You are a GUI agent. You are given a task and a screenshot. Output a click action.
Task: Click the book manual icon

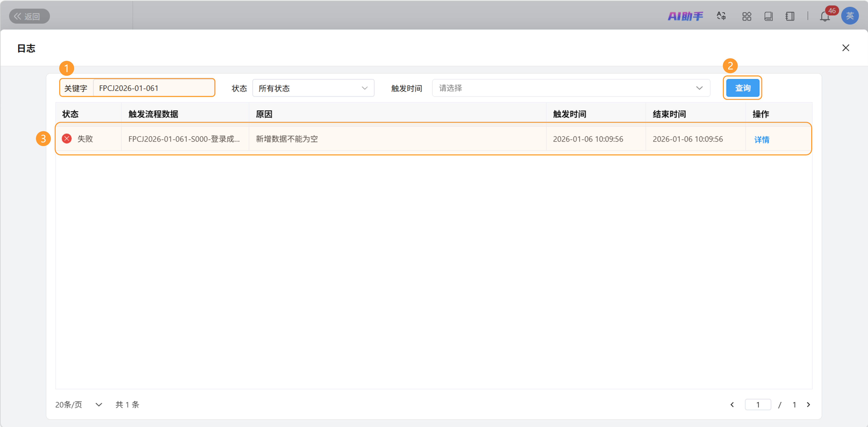click(768, 16)
